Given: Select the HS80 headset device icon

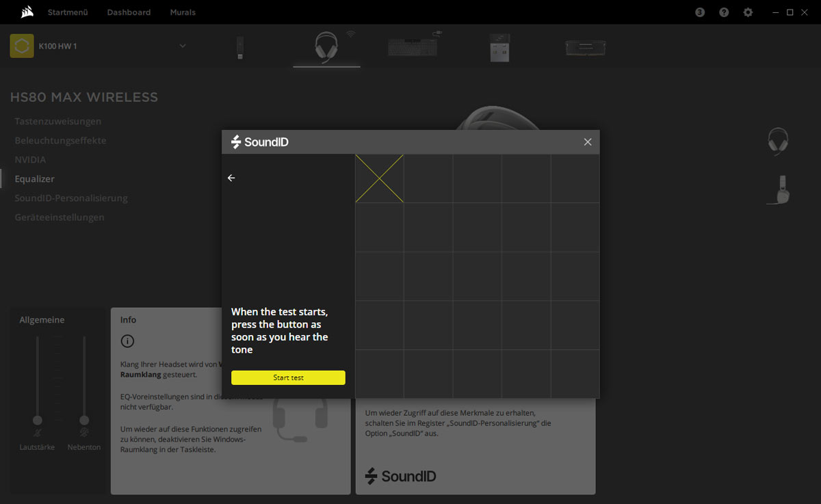Looking at the screenshot, I should point(326,47).
